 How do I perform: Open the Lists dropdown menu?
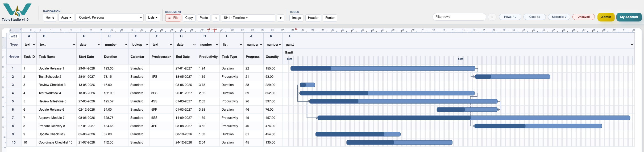point(153,18)
